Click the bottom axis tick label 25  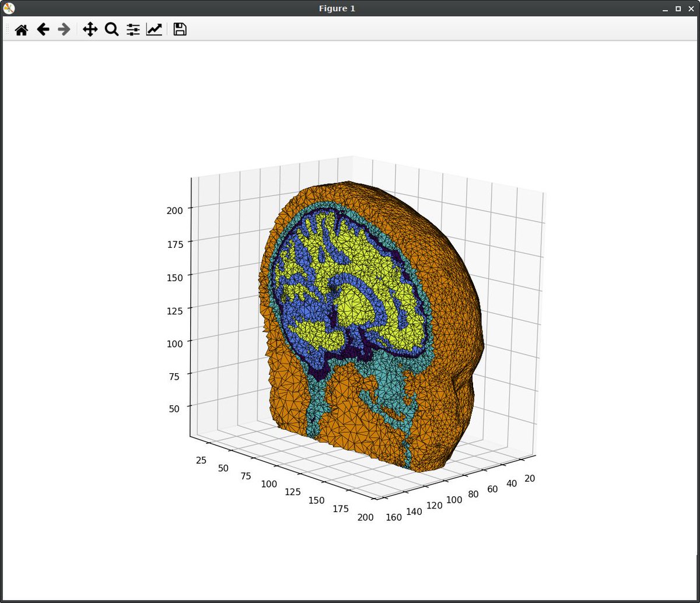click(201, 460)
